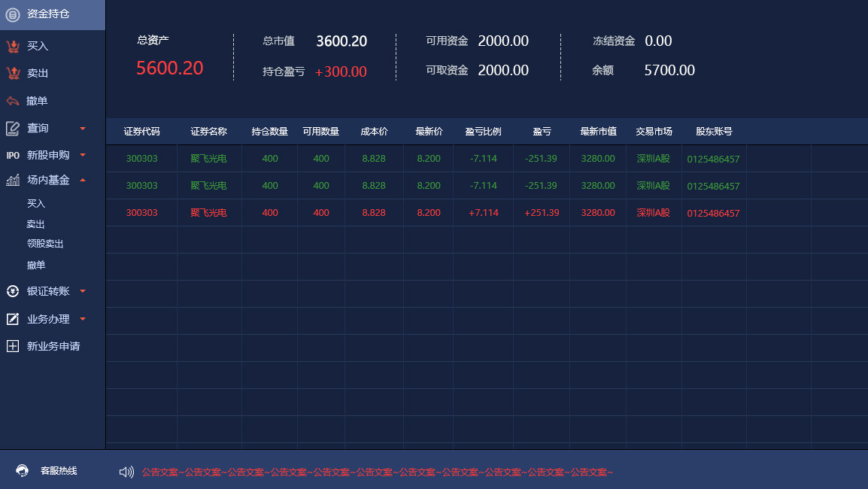The width and height of the screenshot is (868, 489).
Task: Expand the 查询 dropdown menu
Action: (83, 128)
